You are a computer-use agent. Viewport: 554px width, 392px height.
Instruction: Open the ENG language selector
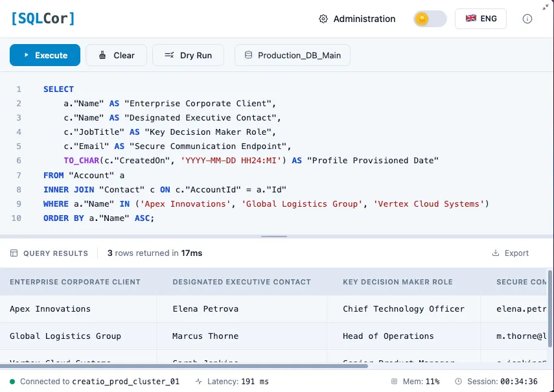click(481, 19)
